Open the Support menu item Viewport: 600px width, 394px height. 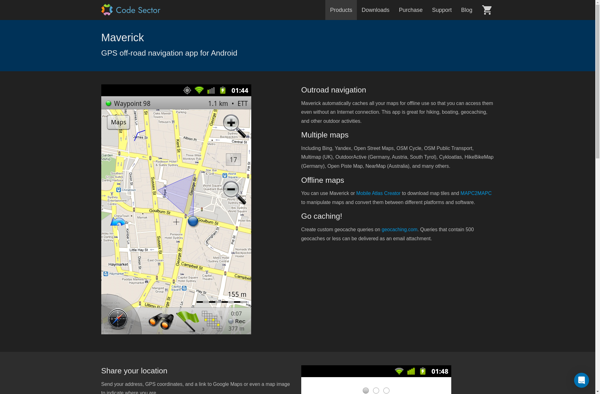[x=442, y=10]
